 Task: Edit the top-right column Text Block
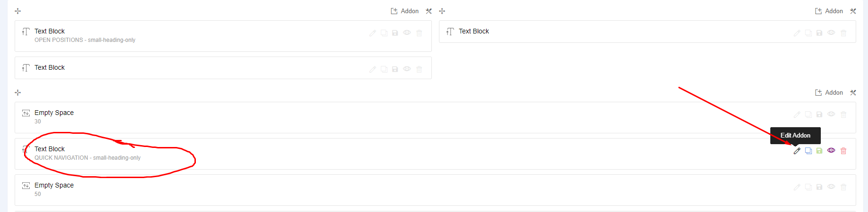(797, 33)
